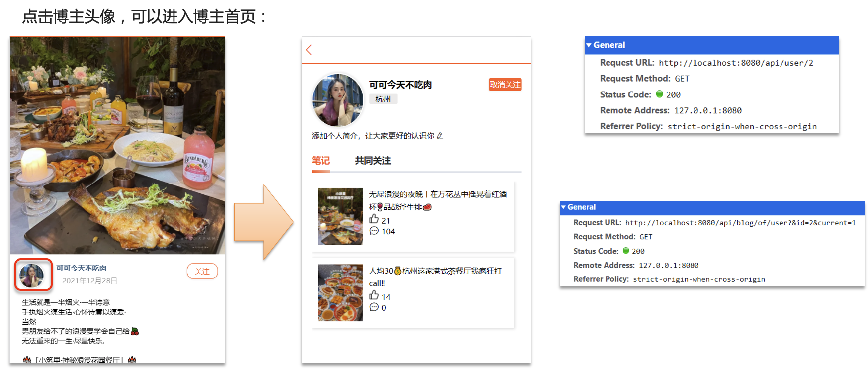Screen dimensions: 868x369
Task: Click the 人均30 note title text
Action: pyautogui.click(x=435, y=277)
